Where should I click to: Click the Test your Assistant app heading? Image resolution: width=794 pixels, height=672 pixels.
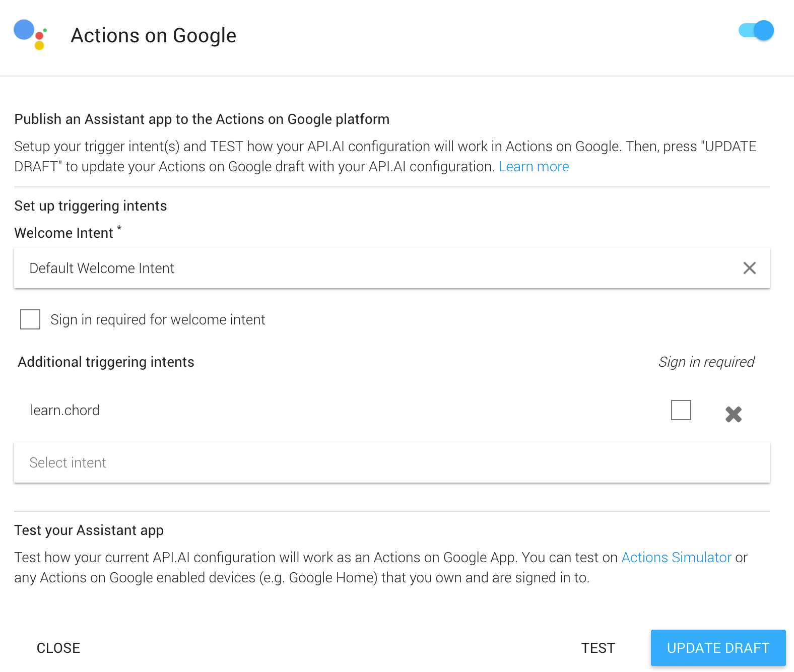pos(89,530)
